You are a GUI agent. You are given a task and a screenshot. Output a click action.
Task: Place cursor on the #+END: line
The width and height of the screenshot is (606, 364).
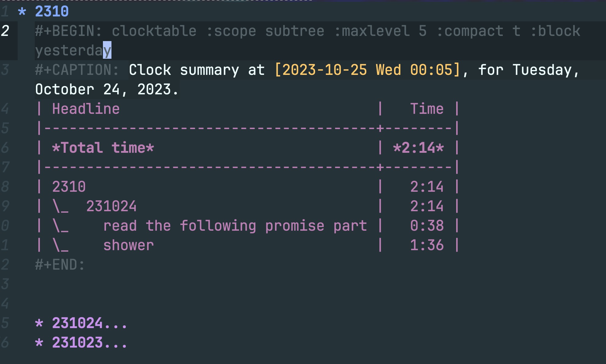click(x=60, y=265)
